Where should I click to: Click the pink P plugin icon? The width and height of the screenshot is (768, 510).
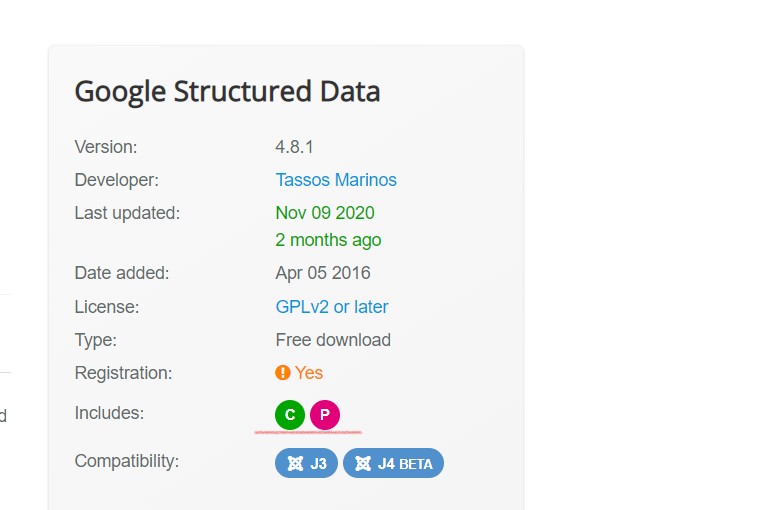324,414
